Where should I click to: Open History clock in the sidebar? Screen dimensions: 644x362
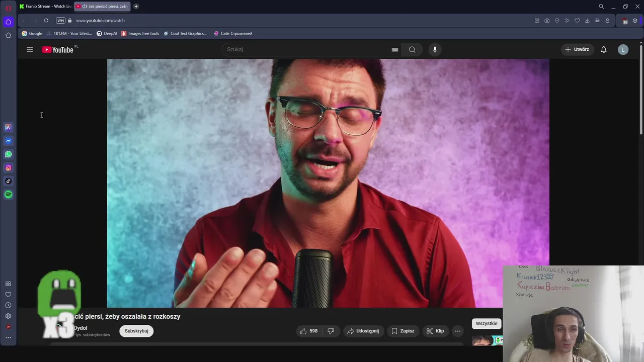(x=8, y=305)
